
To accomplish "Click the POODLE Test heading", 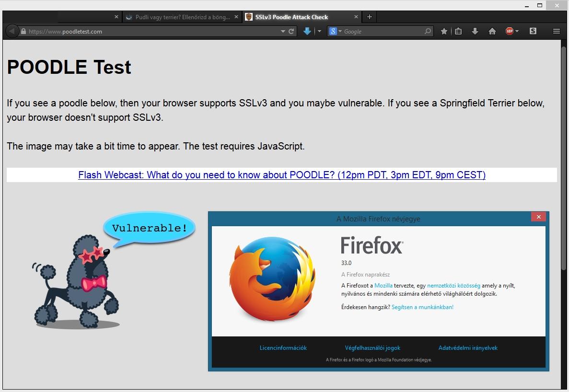I will coord(69,67).
